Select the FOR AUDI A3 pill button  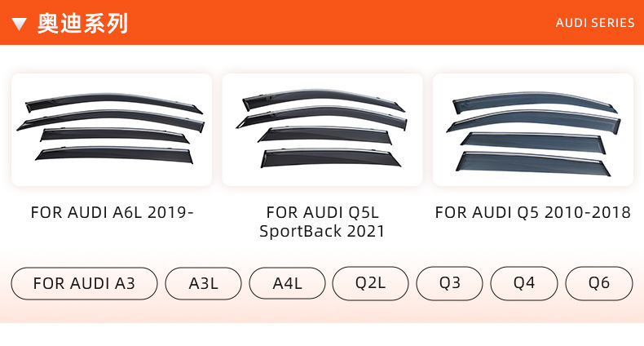pos(84,283)
